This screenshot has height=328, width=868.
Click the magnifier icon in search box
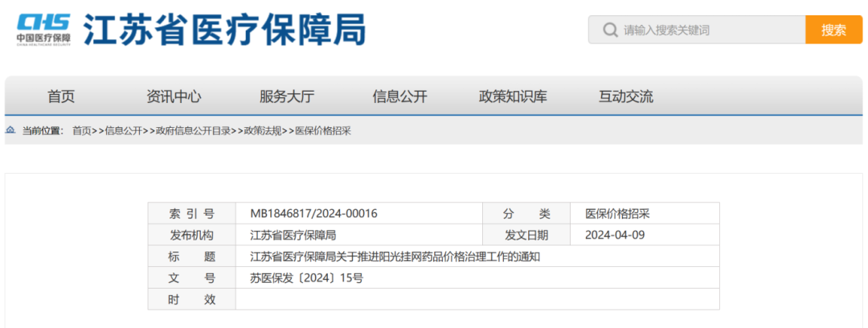(609, 30)
